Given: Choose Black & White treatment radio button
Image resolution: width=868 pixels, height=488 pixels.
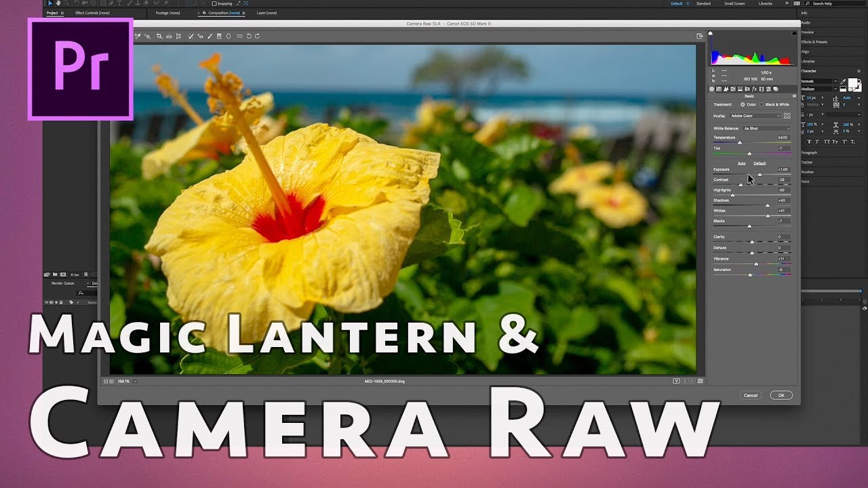Looking at the screenshot, I should 762,104.
